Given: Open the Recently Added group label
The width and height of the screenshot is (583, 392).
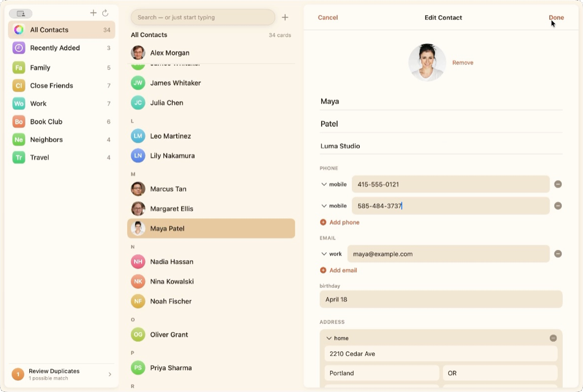Looking at the screenshot, I should (55, 48).
